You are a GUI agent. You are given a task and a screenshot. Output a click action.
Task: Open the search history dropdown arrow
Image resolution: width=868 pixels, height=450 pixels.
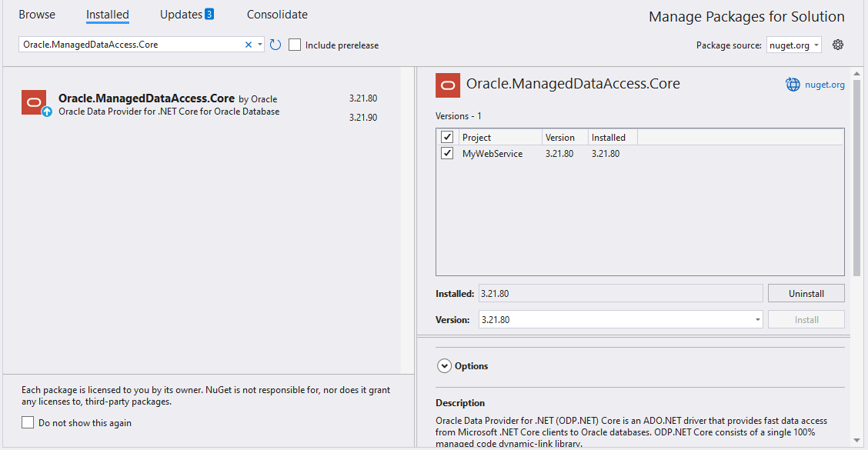pos(260,45)
